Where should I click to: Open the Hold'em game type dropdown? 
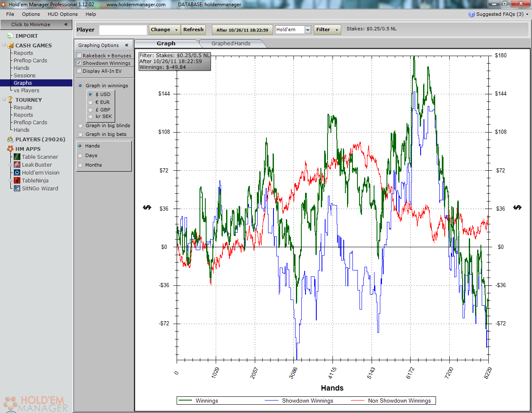[308, 30]
